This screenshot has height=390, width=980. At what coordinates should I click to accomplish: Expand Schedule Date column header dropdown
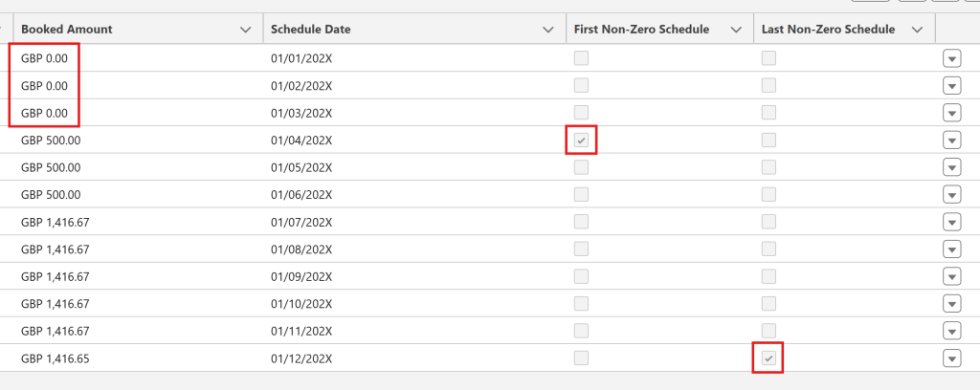[548, 30]
